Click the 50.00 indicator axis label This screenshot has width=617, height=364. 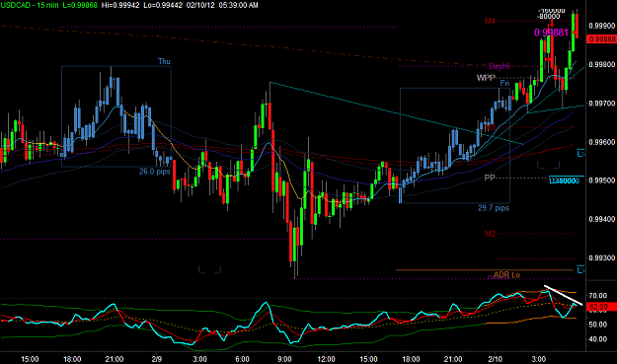click(x=598, y=325)
